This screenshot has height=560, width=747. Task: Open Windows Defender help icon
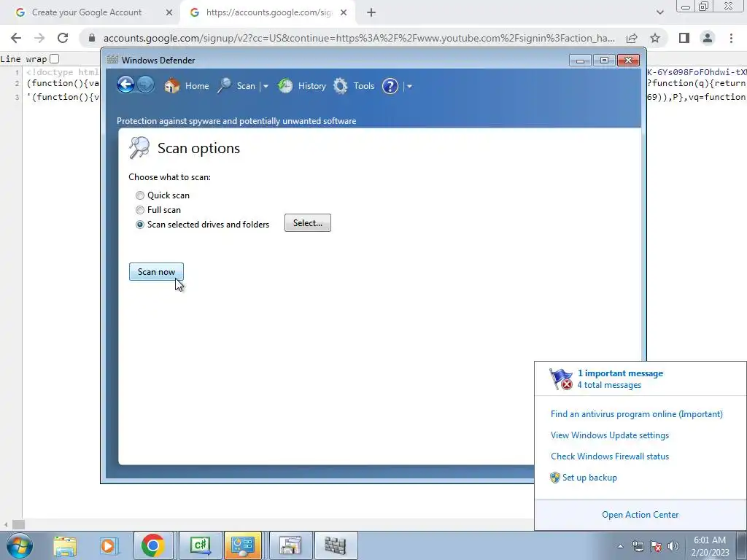390,86
